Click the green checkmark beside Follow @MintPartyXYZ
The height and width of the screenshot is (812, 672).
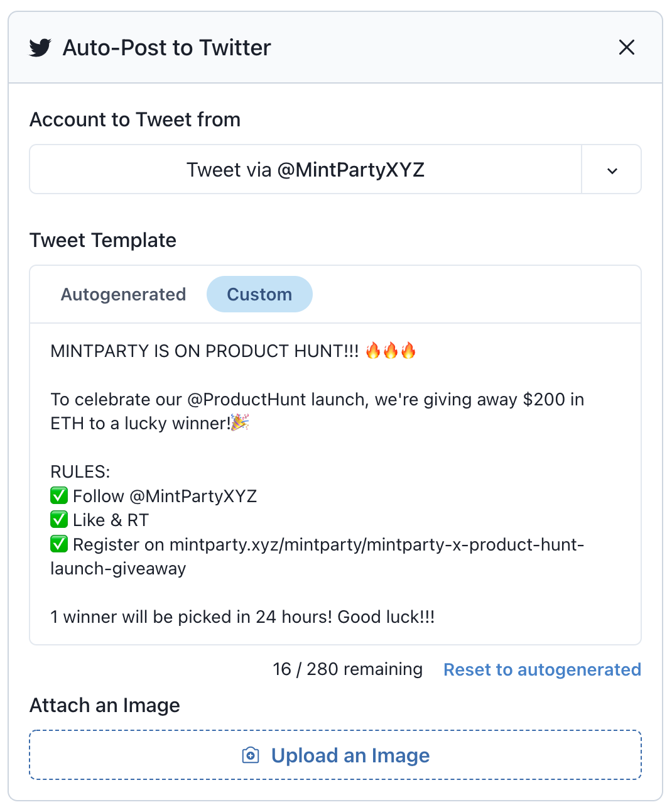coord(59,496)
